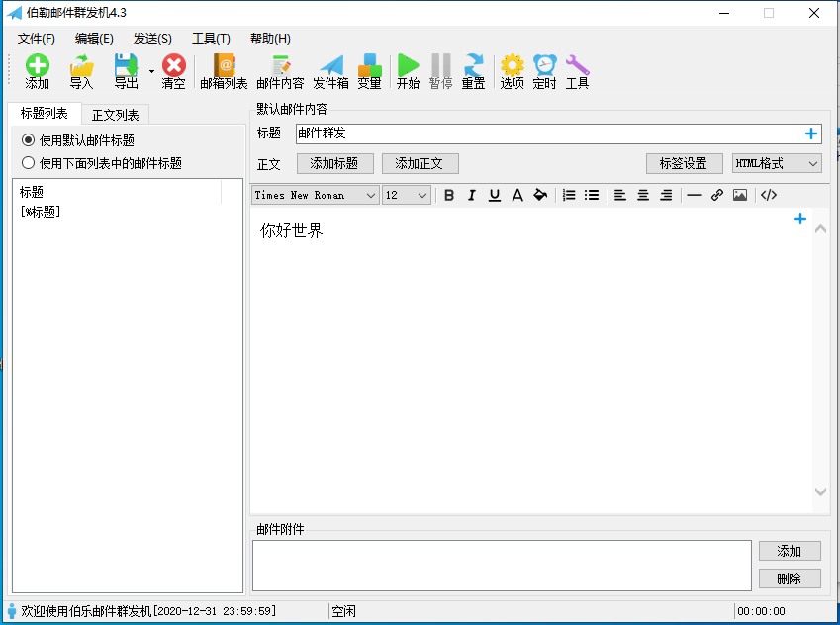Toggle Underline formatting in the editor
The height and width of the screenshot is (625, 840).
[x=495, y=196]
